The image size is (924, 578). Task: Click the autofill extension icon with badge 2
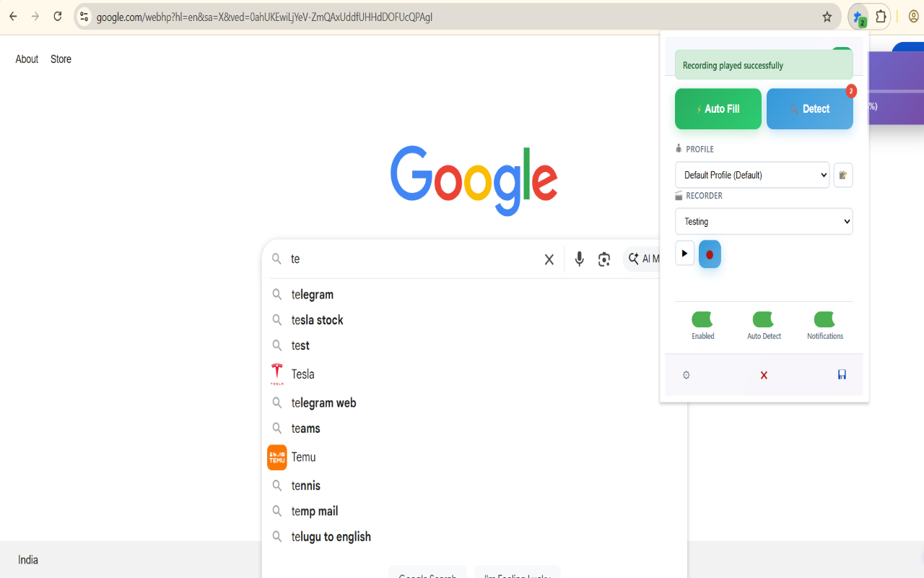[x=858, y=17]
